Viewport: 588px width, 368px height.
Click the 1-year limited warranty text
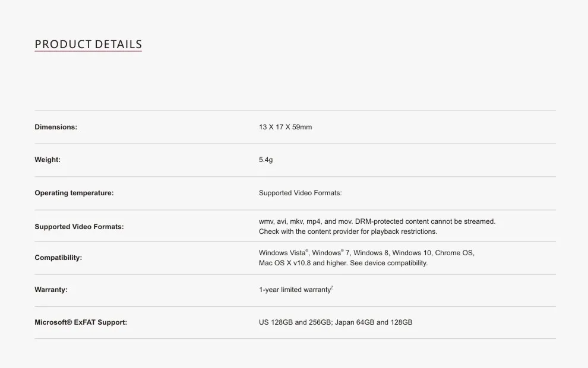tap(295, 290)
